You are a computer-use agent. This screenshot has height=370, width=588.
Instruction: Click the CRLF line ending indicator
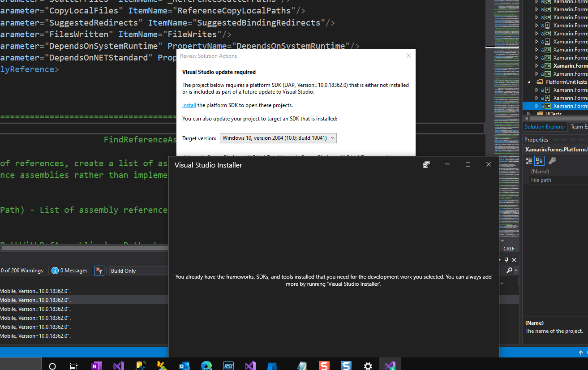[x=509, y=249]
